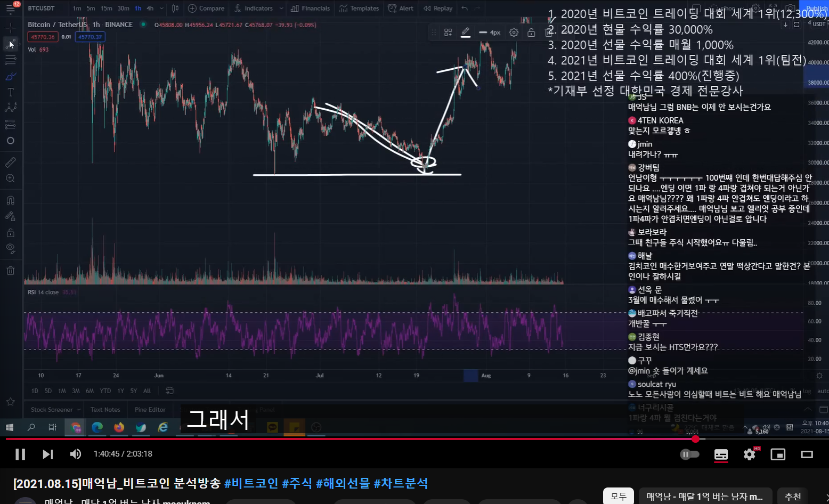Open the TradingView hamburger menu
The image size is (829, 504).
[x=10, y=9]
